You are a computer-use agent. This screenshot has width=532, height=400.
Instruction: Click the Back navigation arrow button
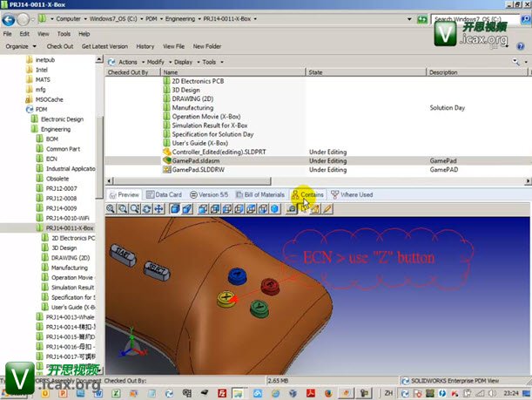pyautogui.click(x=9, y=18)
